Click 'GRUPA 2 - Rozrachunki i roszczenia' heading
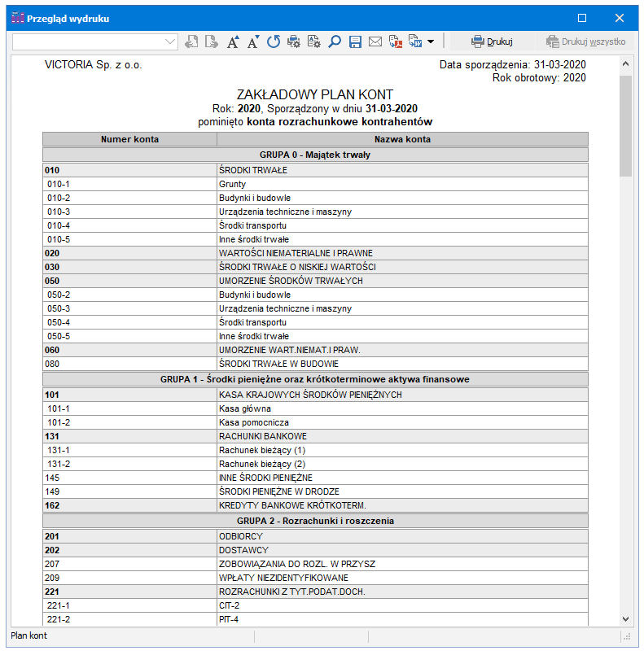 click(x=315, y=521)
